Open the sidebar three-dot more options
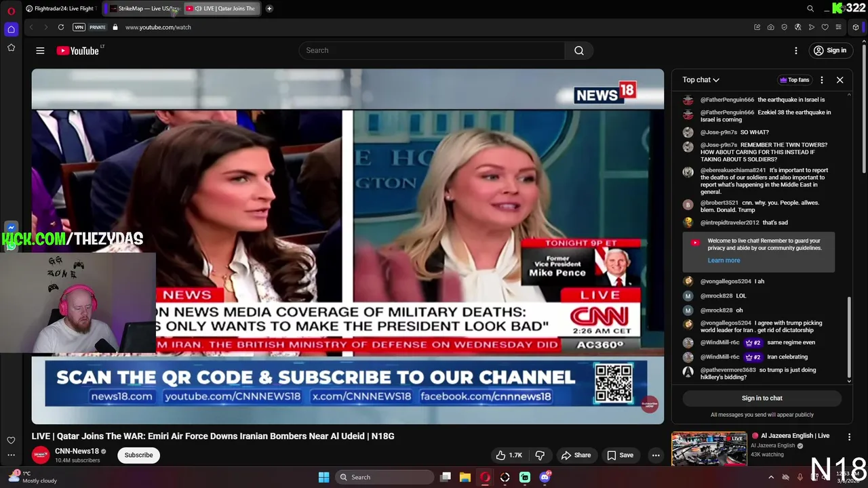 [11, 455]
